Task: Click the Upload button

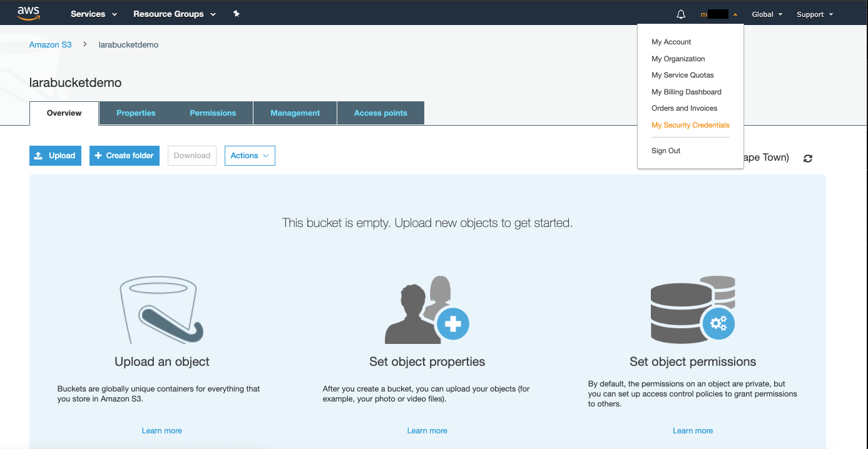Action: (x=55, y=155)
